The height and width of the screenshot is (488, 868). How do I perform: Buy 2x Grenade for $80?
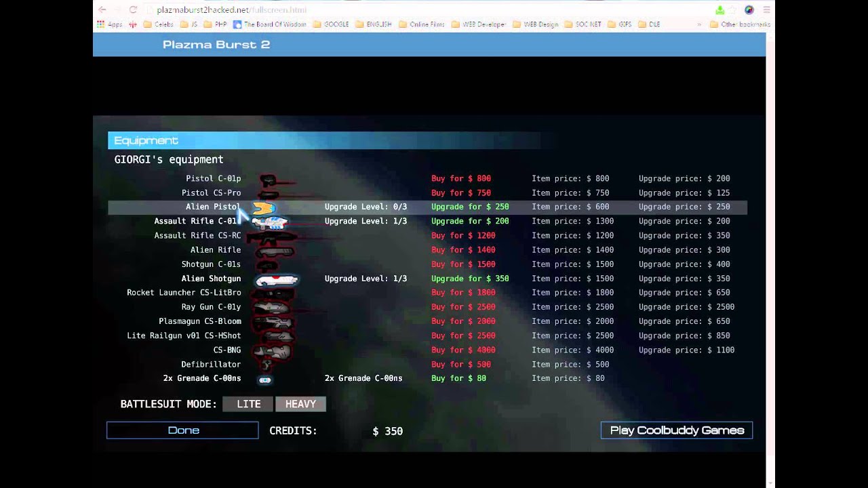(x=458, y=379)
